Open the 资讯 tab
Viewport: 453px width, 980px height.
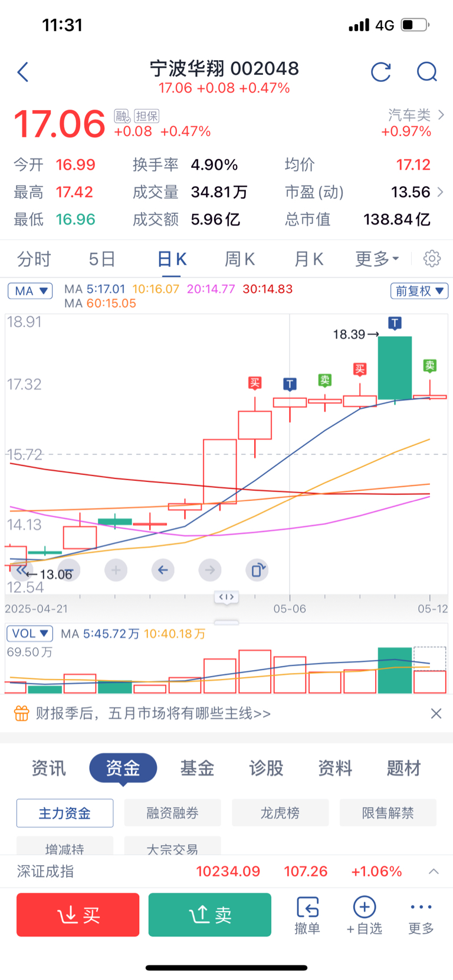pos(49,768)
